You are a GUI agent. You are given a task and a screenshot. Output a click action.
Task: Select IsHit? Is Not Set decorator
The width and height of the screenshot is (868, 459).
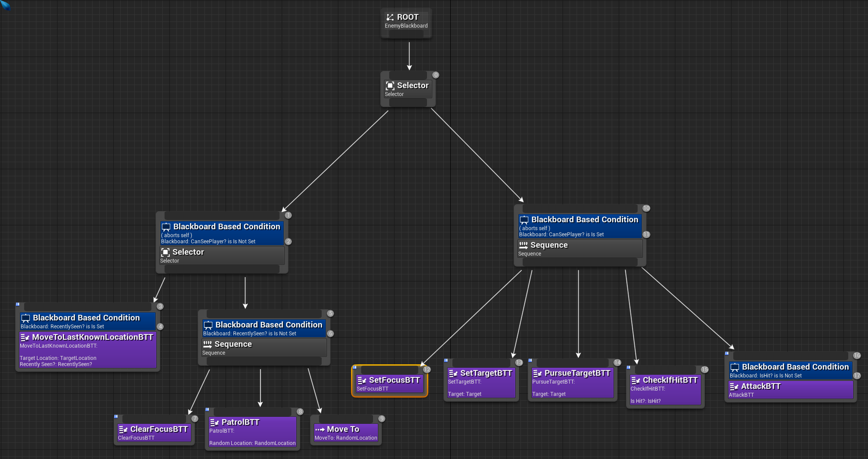[x=791, y=370]
